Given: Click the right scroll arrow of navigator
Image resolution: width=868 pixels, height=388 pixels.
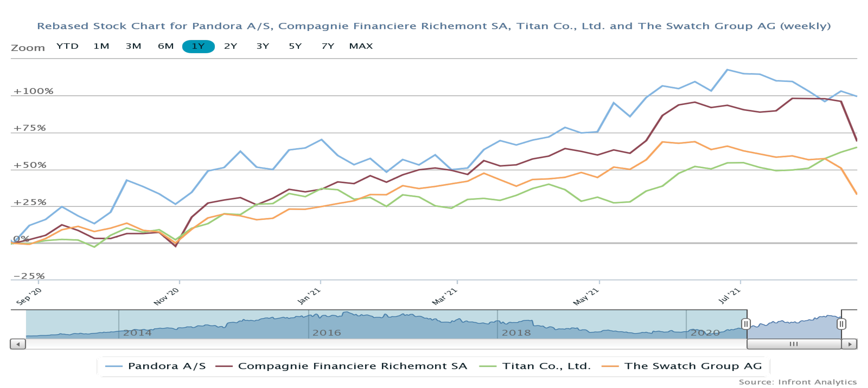Looking at the screenshot, I should (849, 344).
